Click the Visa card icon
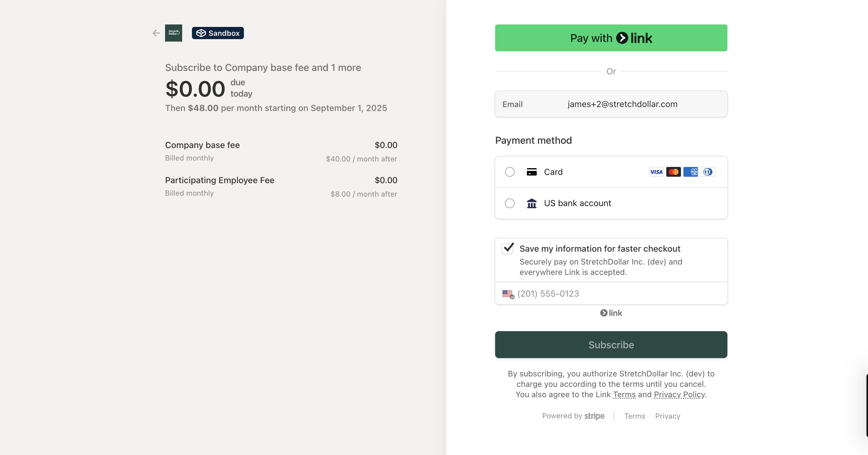This screenshot has width=868, height=455. pyautogui.click(x=656, y=172)
